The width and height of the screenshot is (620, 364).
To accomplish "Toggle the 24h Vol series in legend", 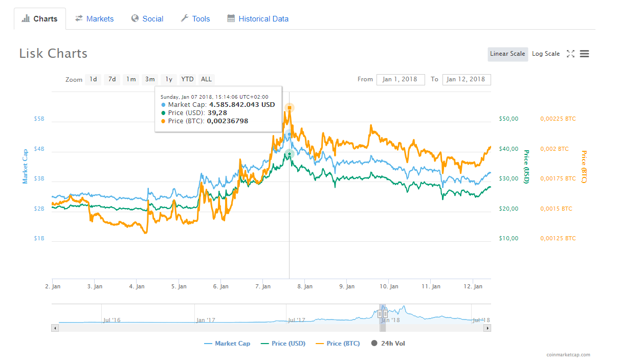I will 388,344.
